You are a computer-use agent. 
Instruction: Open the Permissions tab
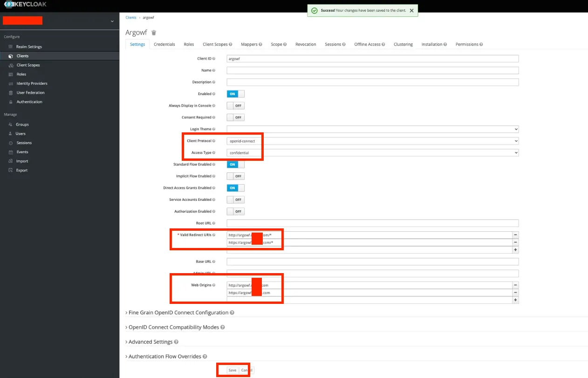(469, 44)
